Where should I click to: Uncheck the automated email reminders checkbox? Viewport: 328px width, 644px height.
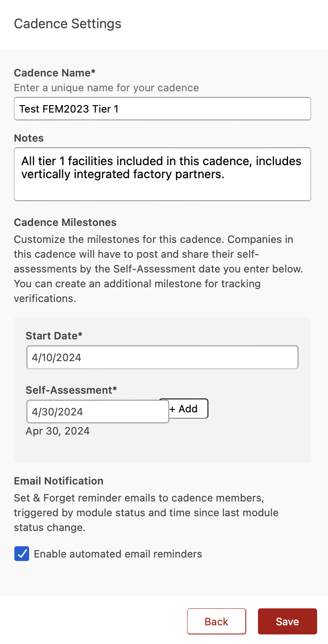click(22, 554)
